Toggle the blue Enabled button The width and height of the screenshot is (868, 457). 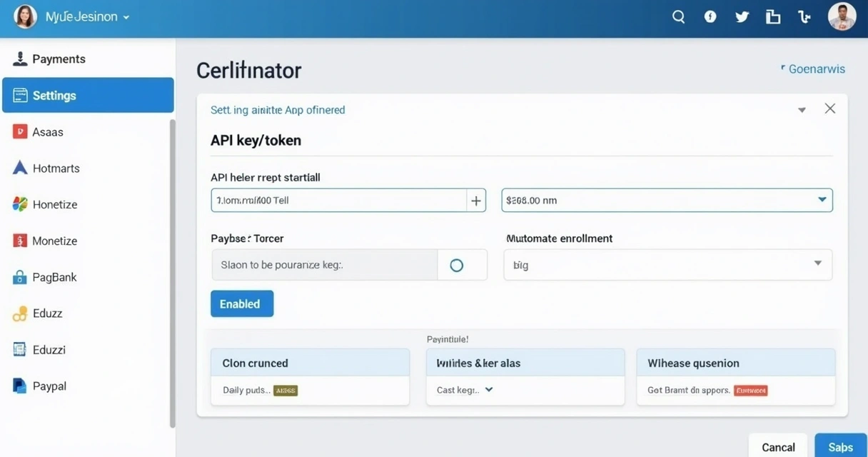tap(242, 303)
